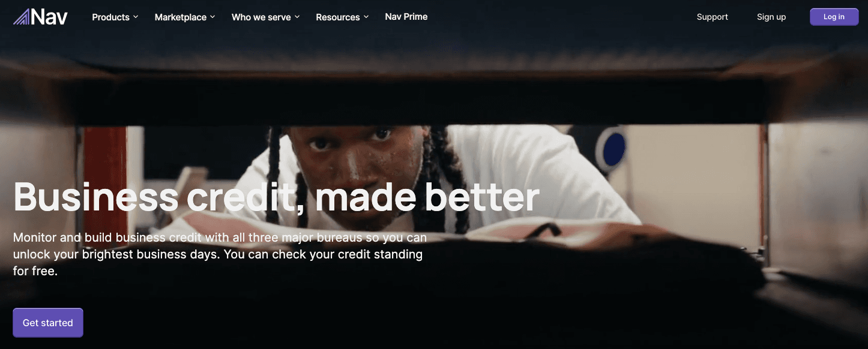Go to the Nav Prime page
This screenshot has height=349, width=868.
(x=406, y=17)
